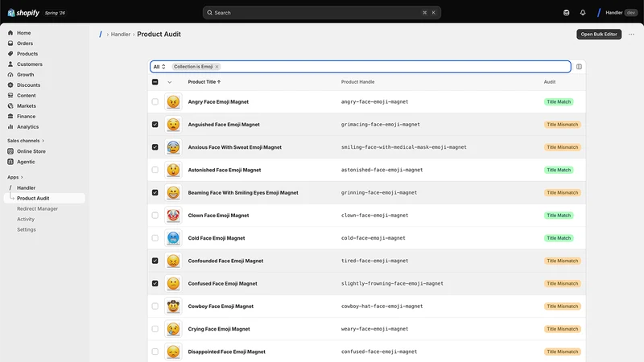Image resolution: width=644 pixels, height=362 pixels.
Task: Click the Handler app slash icon in breadcrumb
Action: [101, 34]
